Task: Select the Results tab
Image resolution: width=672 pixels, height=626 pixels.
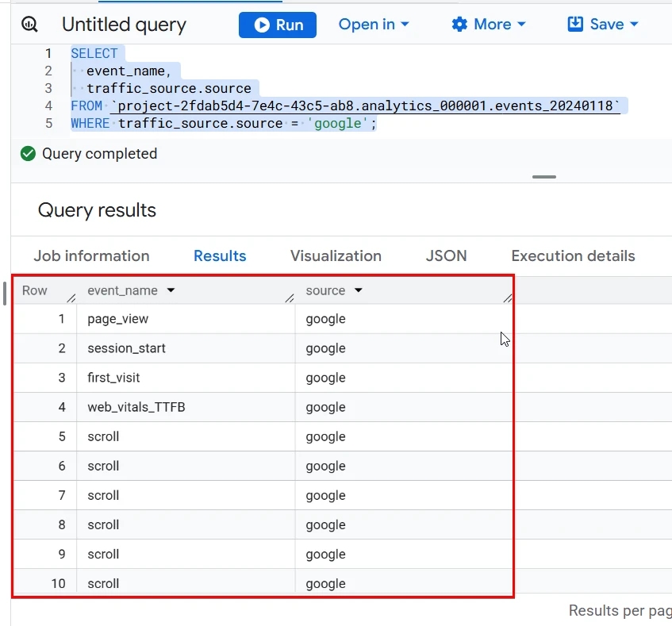Action: pos(220,255)
